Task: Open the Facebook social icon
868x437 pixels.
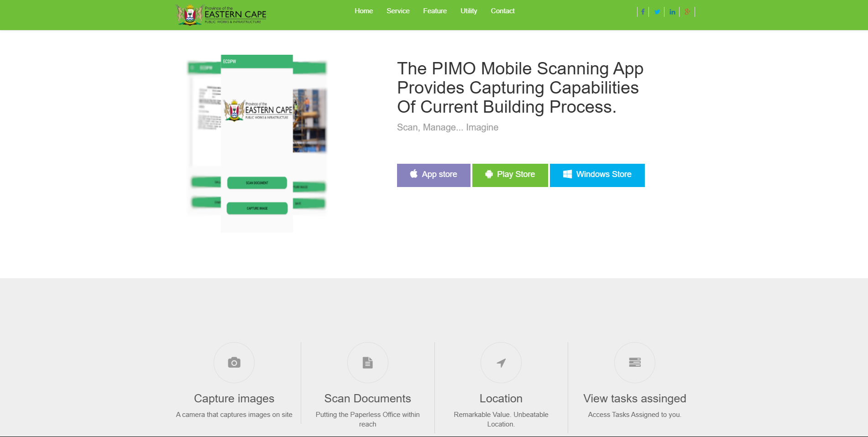Action: [643, 12]
